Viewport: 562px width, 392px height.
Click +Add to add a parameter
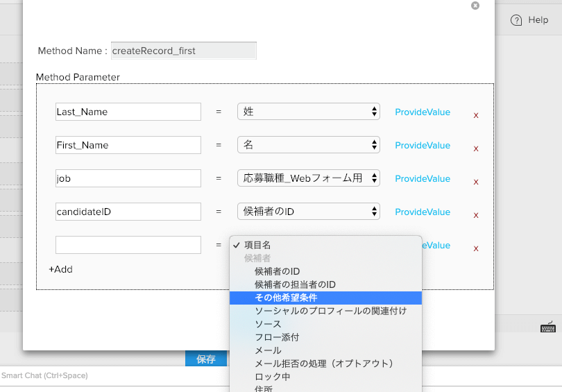[60, 269]
